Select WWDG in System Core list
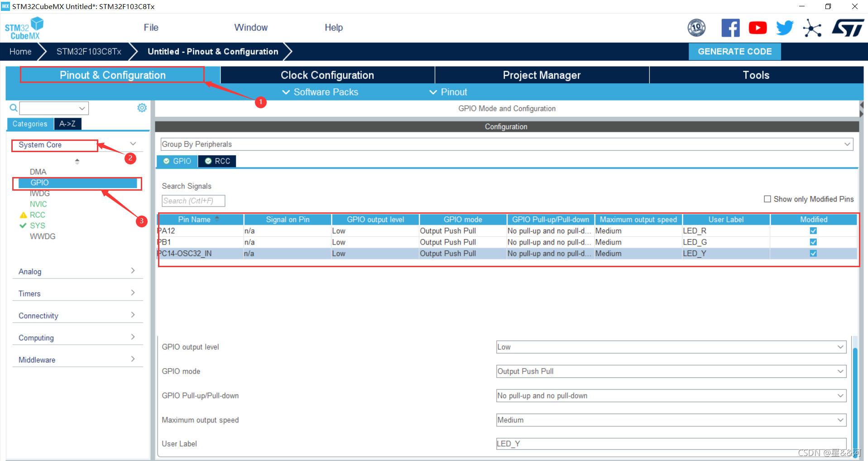Screen dimensions: 868x461 [x=43, y=236]
